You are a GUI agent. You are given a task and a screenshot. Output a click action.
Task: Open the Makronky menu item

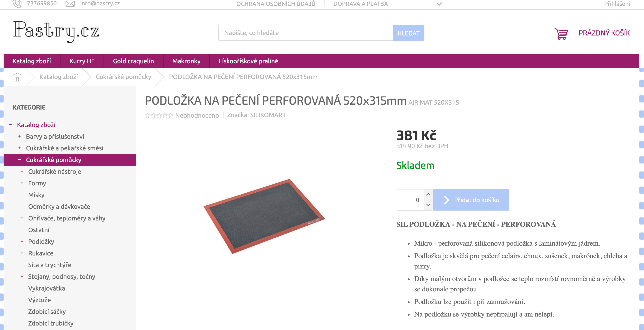(x=186, y=61)
